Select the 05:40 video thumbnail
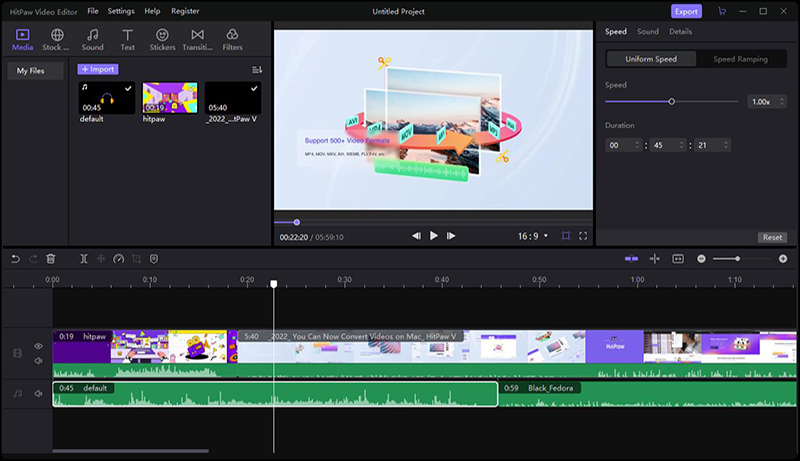The image size is (800, 461). pos(233,97)
